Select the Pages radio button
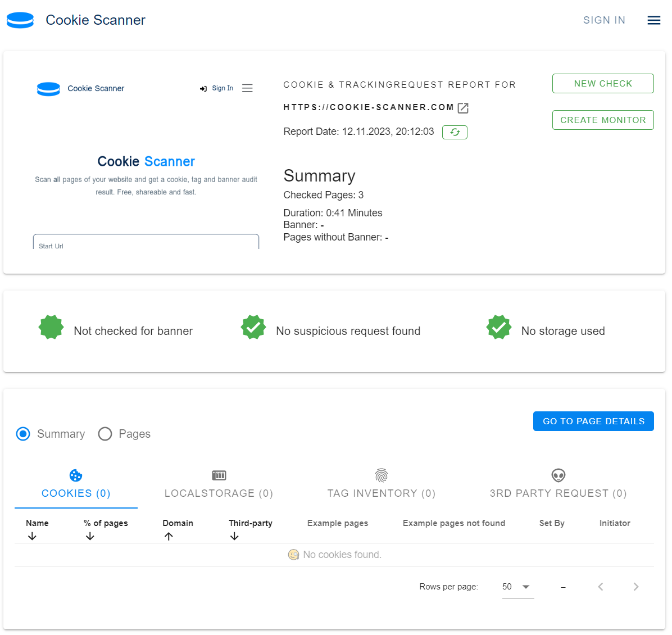Screen dimensions: 672x635 coord(105,434)
